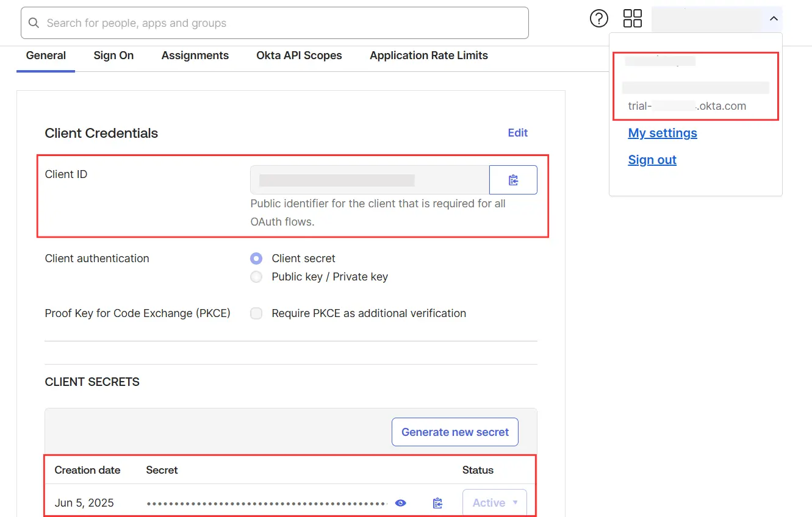Screen dimensions: 812x517
Task: Open the apps grid icon
Action: click(633, 18)
